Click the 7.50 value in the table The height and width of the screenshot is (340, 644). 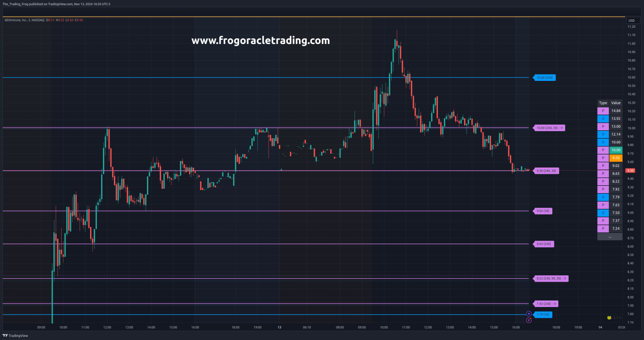pos(616,213)
